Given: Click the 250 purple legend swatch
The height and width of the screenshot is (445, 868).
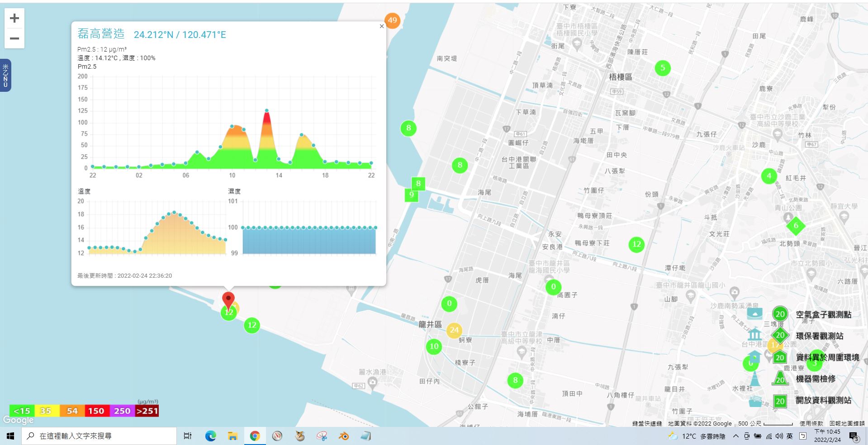Looking at the screenshot, I should 122,411.
